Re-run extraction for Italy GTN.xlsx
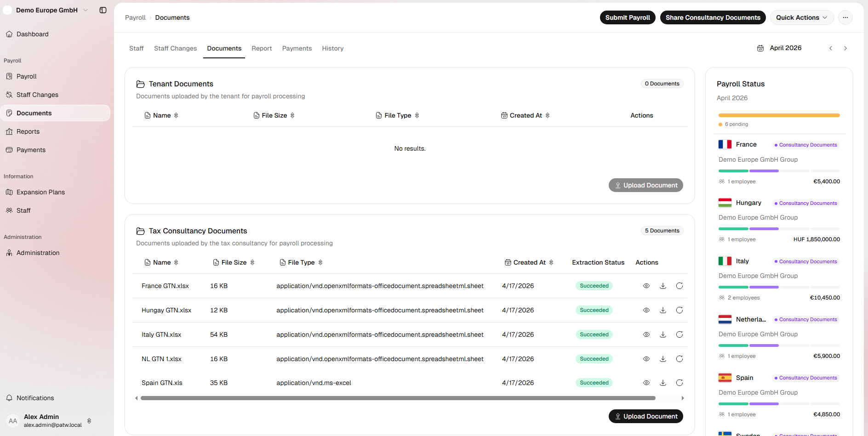 tap(680, 334)
